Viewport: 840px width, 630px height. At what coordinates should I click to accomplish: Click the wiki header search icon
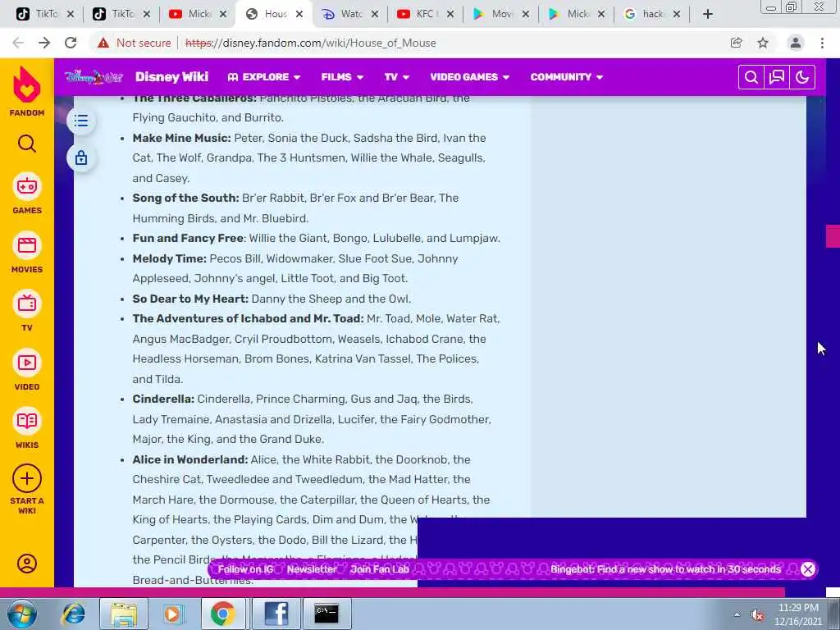751,77
